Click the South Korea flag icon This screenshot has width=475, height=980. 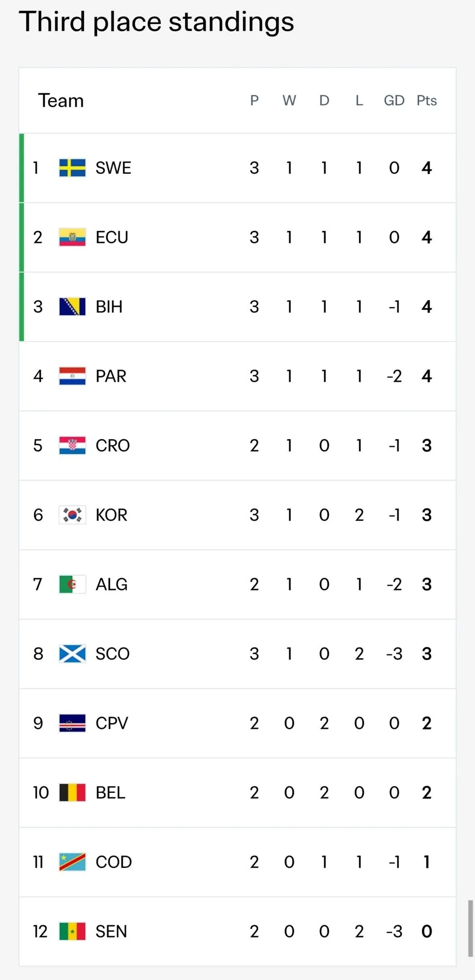[72, 515]
